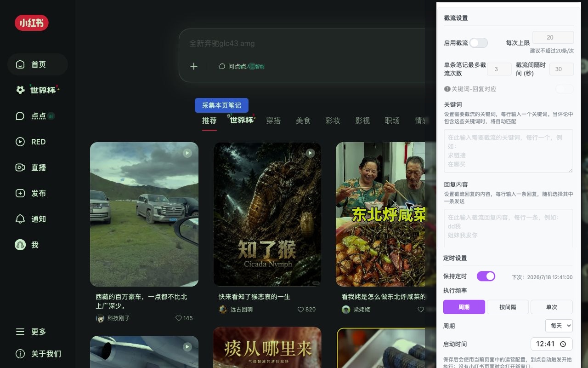588x368 pixels.
Task: Click the 回复内容 textarea
Action: point(509,228)
